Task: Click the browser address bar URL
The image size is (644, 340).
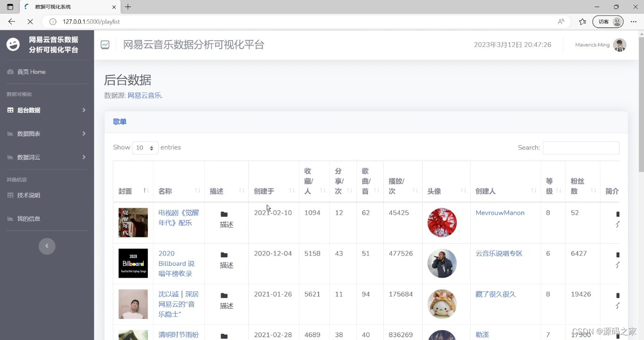Action: [91, 22]
